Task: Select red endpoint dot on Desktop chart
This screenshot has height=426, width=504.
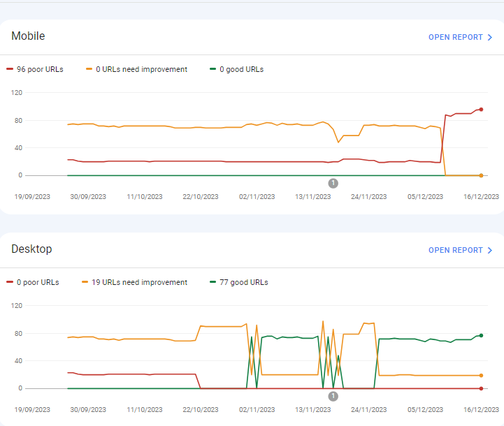Action: [x=481, y=388]
